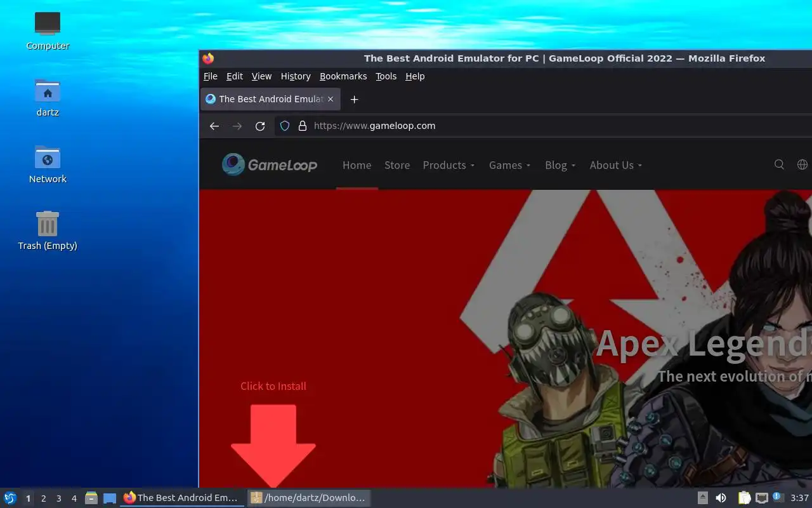Screen dimensions: 812x508
Task: Close the Best Android Emulator tab
Action: (331, 99)
